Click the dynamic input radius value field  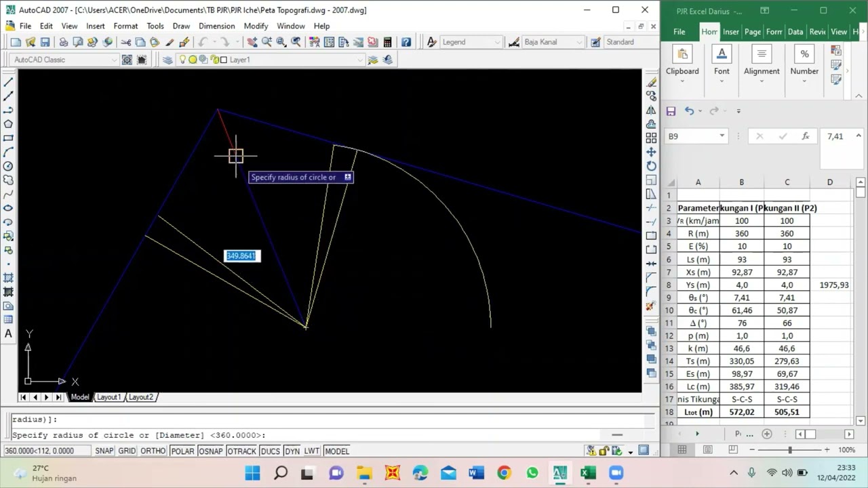coord(241,256)
